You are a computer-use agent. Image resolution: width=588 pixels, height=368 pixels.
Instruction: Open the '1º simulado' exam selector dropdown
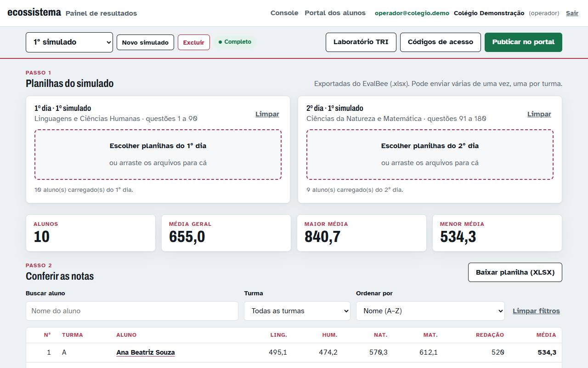point(69,42)
